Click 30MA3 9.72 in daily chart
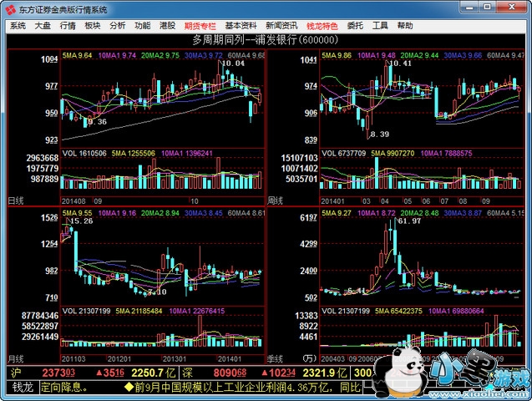Viewport: 532px width, 401px height. [x=204, y=55]
